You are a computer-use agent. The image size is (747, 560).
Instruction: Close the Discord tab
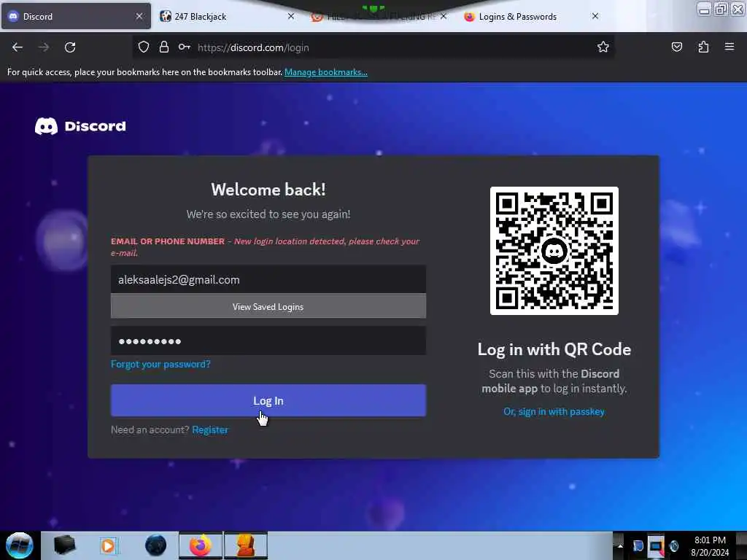(x=139, y=16)
